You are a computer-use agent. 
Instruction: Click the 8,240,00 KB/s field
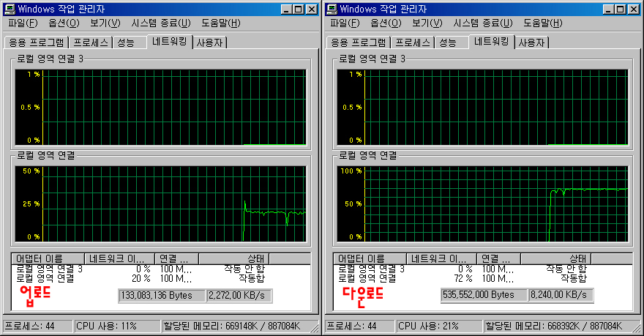(561, 295)
